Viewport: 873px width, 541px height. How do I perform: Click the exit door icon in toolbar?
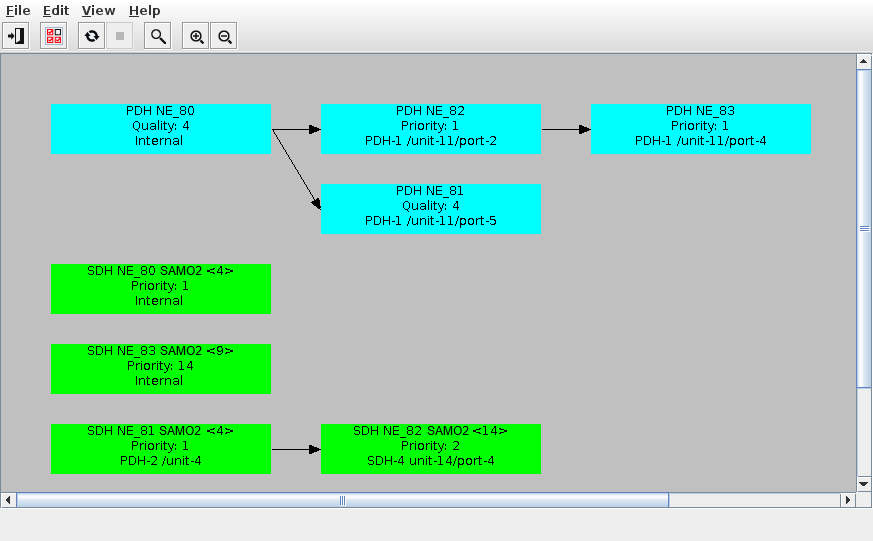(x=16, y=36)
